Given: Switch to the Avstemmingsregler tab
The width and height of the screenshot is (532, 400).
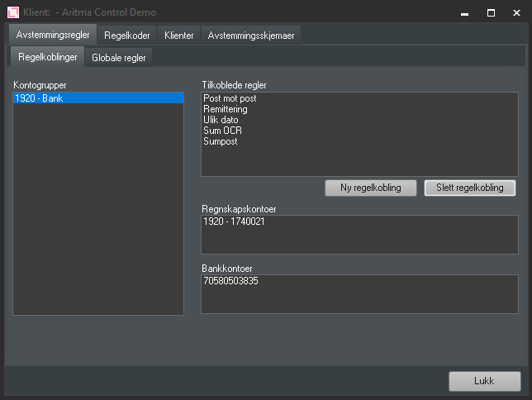Looking at the screenshot, I should tap(52, 35).
